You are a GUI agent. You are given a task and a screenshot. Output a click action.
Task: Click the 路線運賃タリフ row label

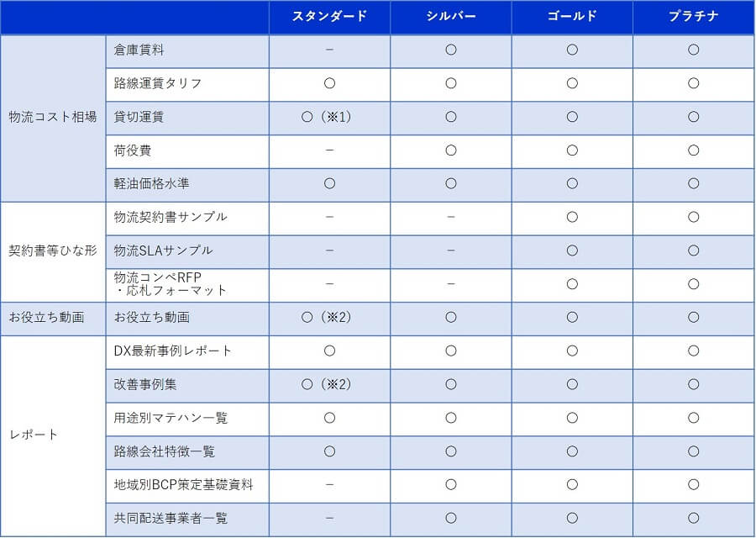coord(158,83)
